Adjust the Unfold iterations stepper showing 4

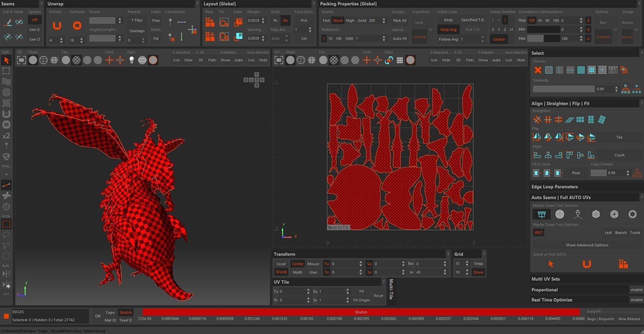click(61, 40)
